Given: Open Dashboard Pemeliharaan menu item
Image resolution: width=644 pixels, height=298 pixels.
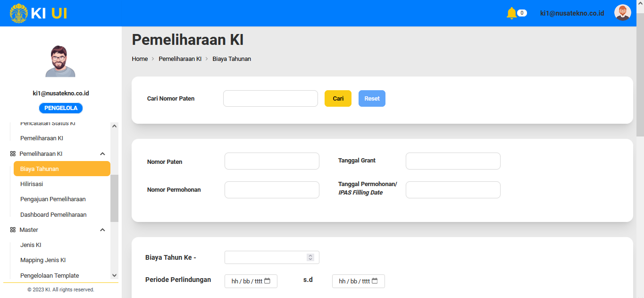Looking at the screenshot, I should pos(53,215).
